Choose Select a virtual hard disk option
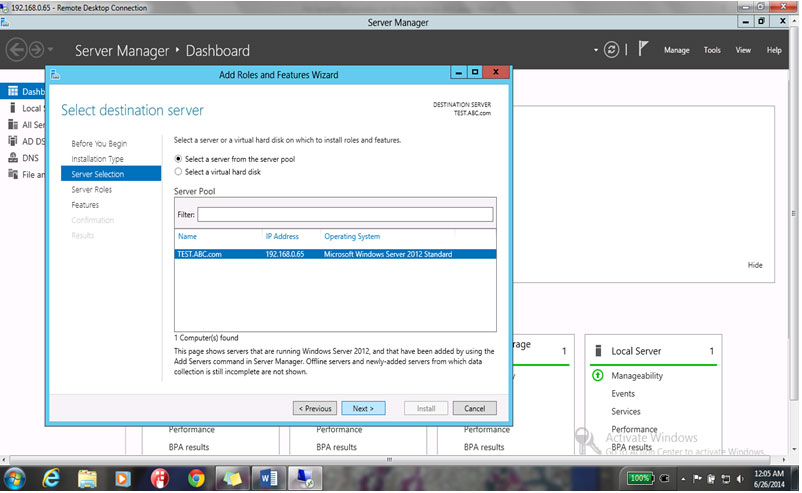 coord(178,172)
